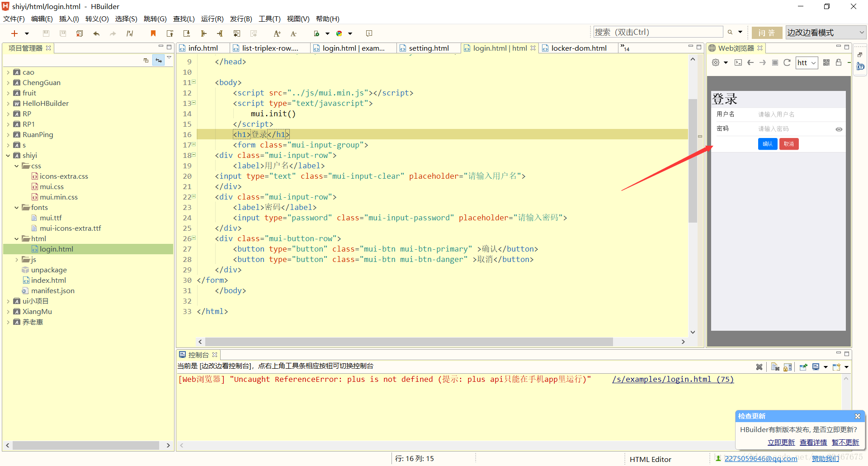Image resolution: width=868 pixels, height=466 pixels.
Task: Click the help icon on right sidebar
Action: click(x=860, y=67)
